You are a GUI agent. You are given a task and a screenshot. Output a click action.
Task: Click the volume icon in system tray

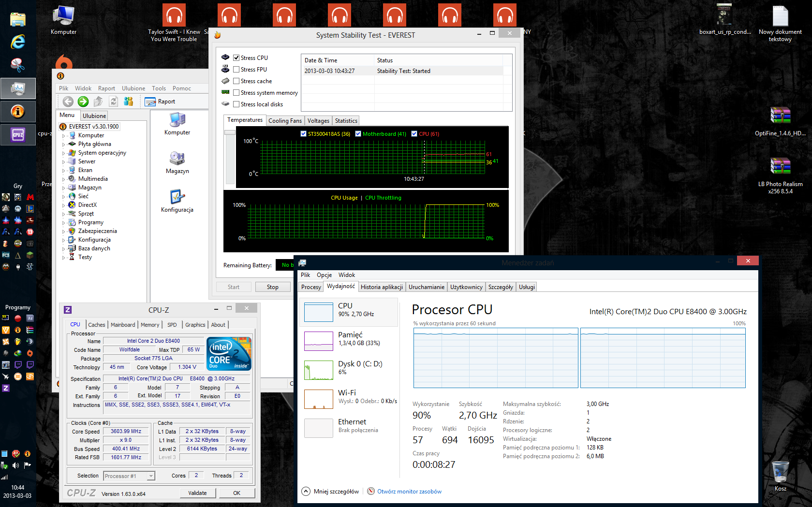coord(16,465)
